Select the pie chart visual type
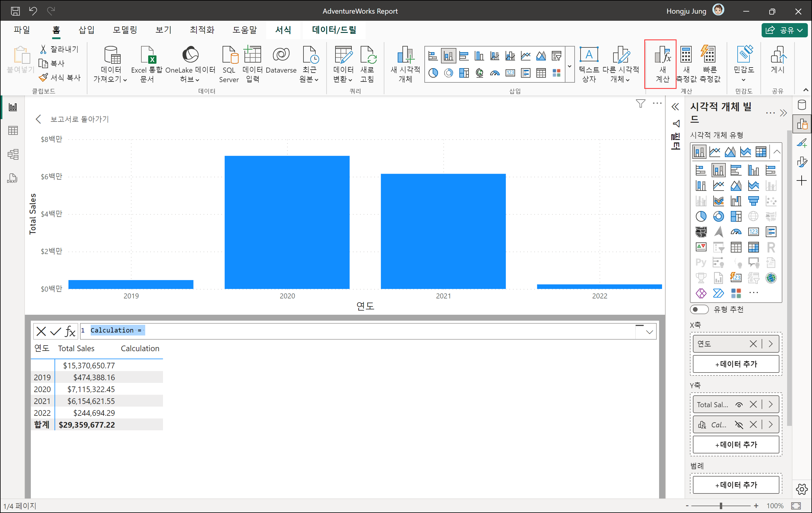812x513 pixels. [701, 216]
